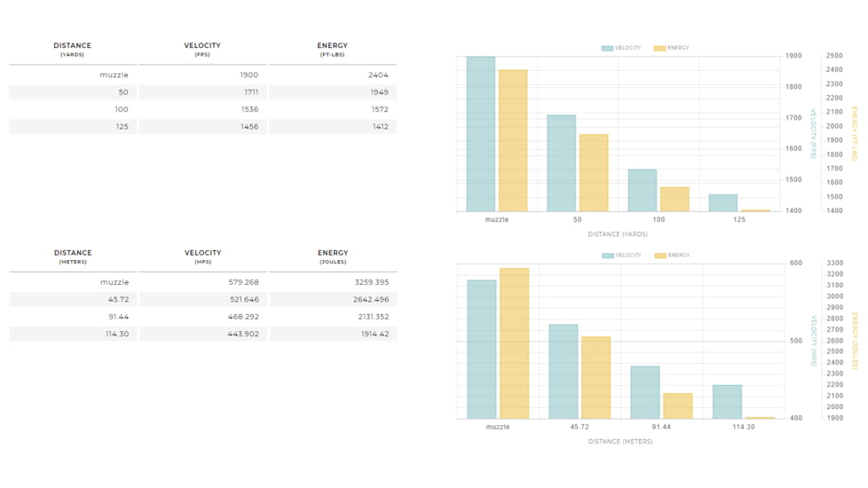868x488 pixels.
Task: Toggle the VELOCITY legend in the yards chart
Action: tap(620, 48)
